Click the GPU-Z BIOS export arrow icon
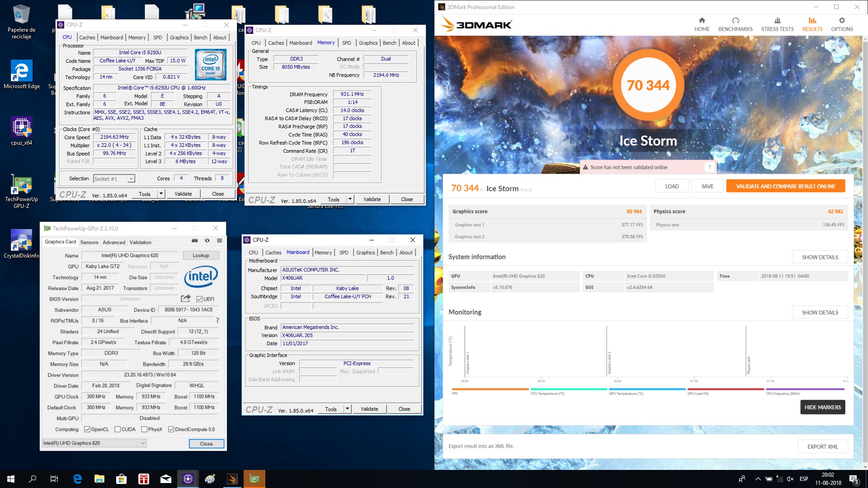 [186, 299]
